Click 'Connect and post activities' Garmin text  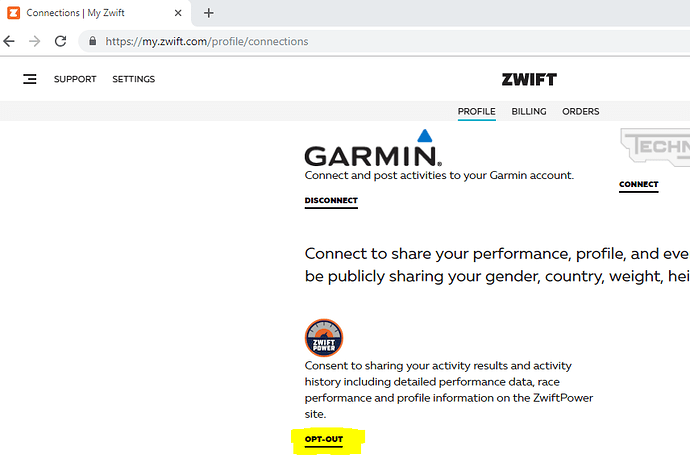(x=439, y=176)
